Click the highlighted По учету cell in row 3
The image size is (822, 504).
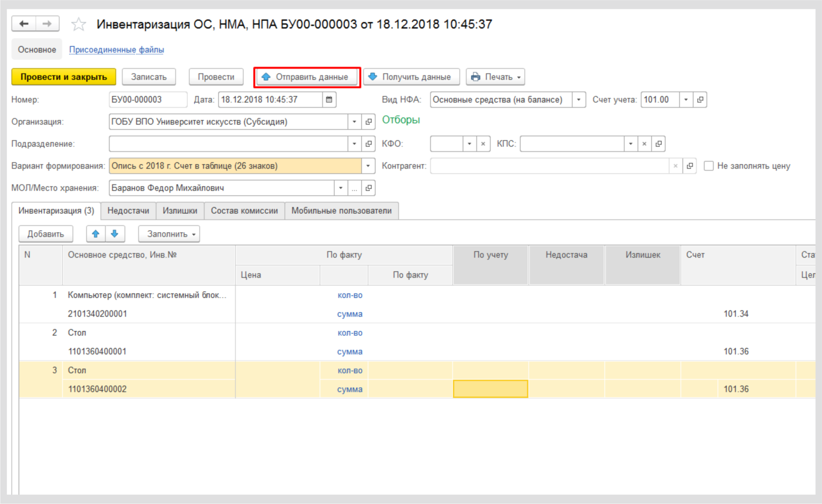click(491, 389)
